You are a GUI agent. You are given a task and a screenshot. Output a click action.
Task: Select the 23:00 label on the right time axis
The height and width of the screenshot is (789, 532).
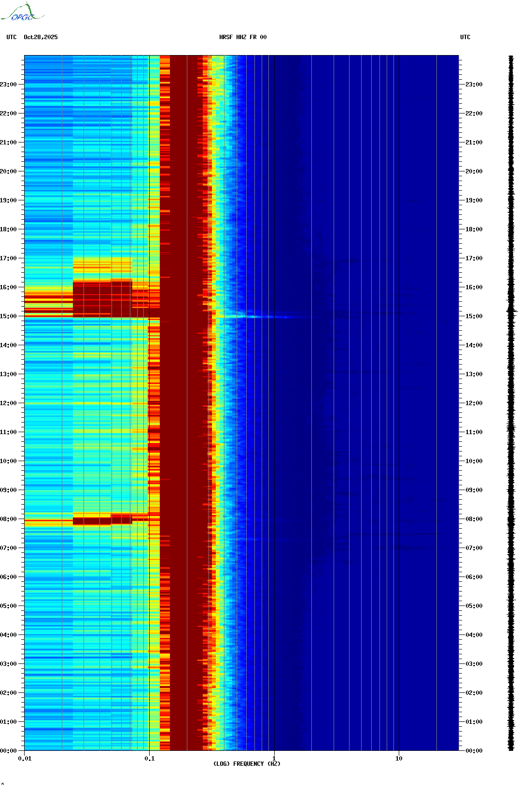point(474,85)
